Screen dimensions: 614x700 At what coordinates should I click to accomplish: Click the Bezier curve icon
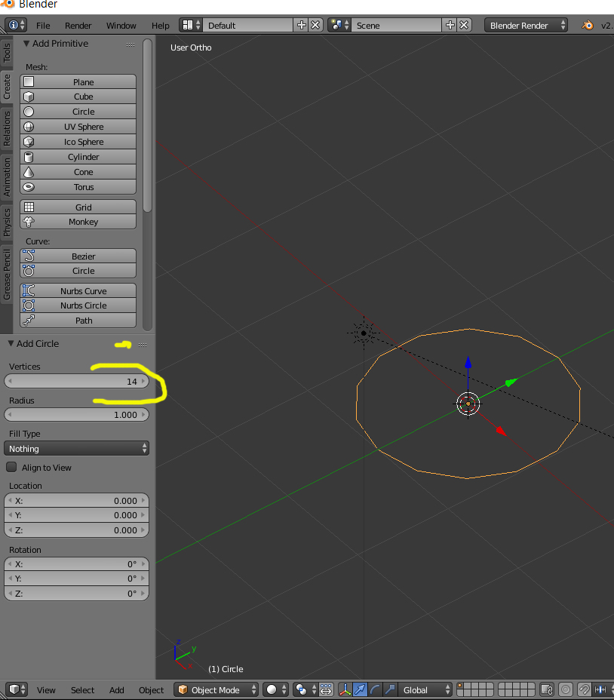coord(29,256)
